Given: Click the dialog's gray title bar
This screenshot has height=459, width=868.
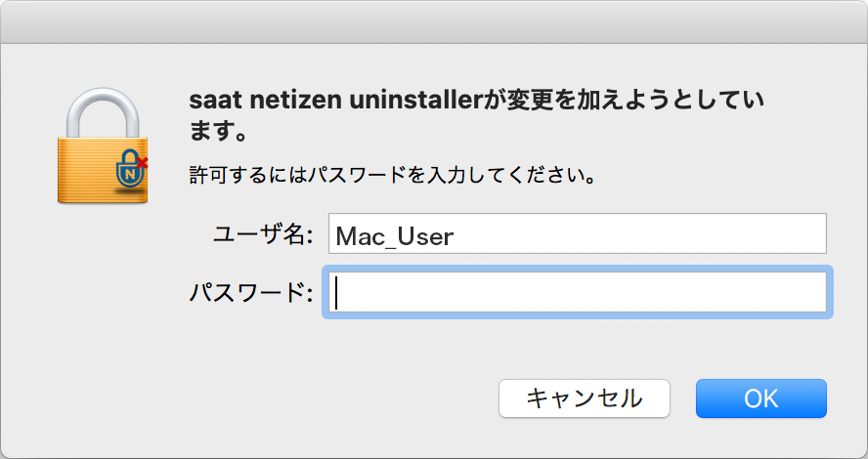Looking at the screenshot, I should point(434,22).
